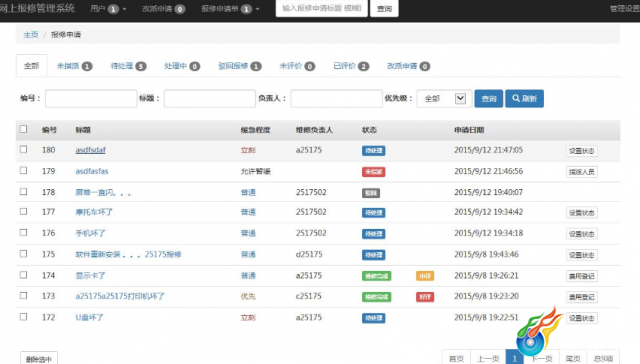Click the gray status badge in row 178
640x364 pixels.
point(371,193)
